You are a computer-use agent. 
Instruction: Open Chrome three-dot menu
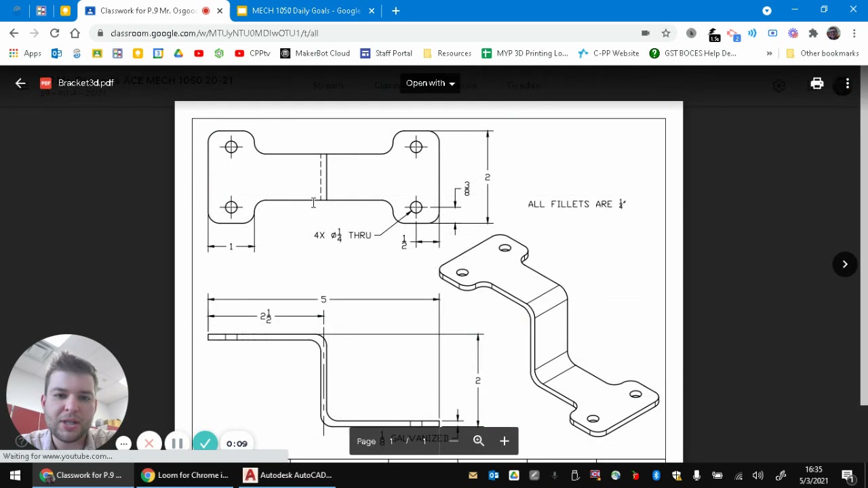854,33
